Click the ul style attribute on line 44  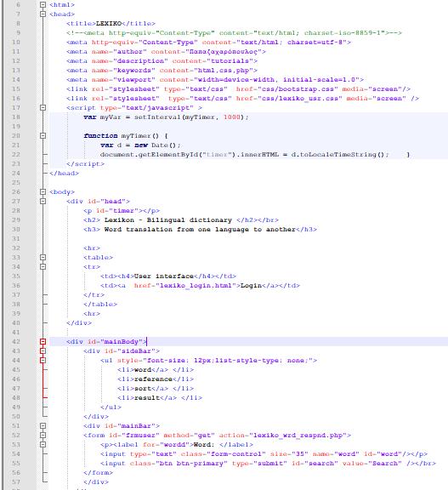(x=215, y=361)
